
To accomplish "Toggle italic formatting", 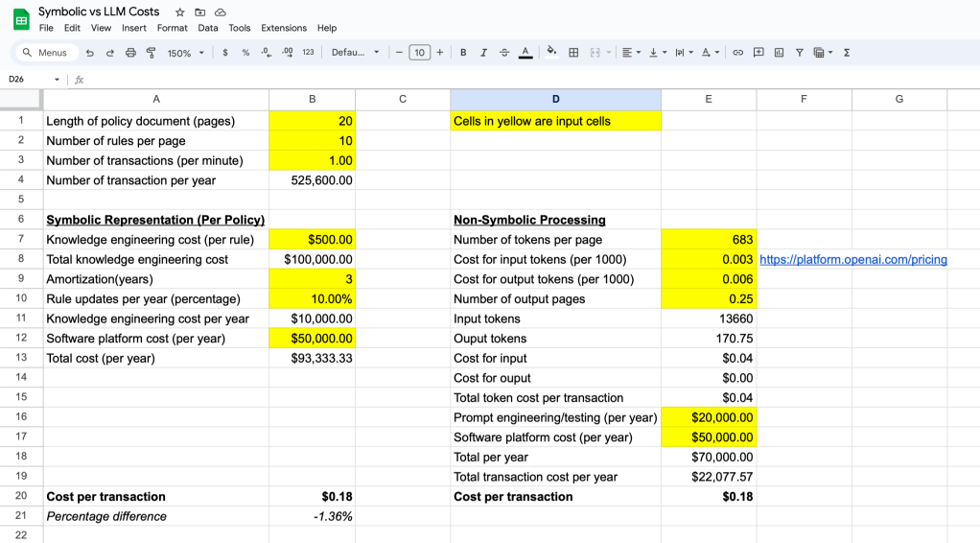I will coord(483,53).
